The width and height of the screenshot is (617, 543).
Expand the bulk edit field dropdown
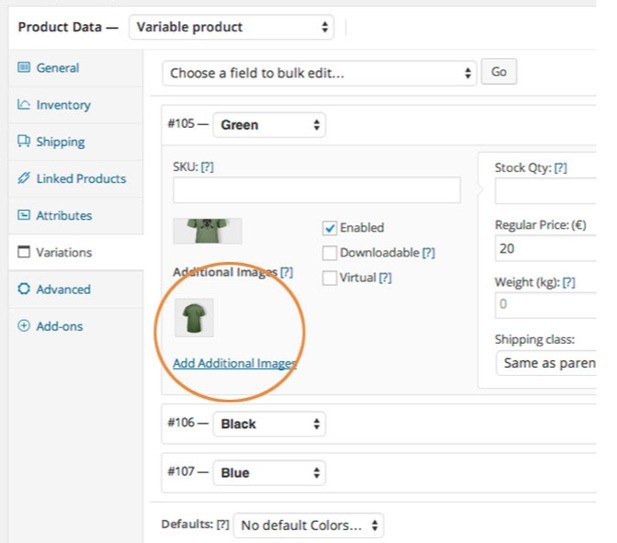pos(319,73)
